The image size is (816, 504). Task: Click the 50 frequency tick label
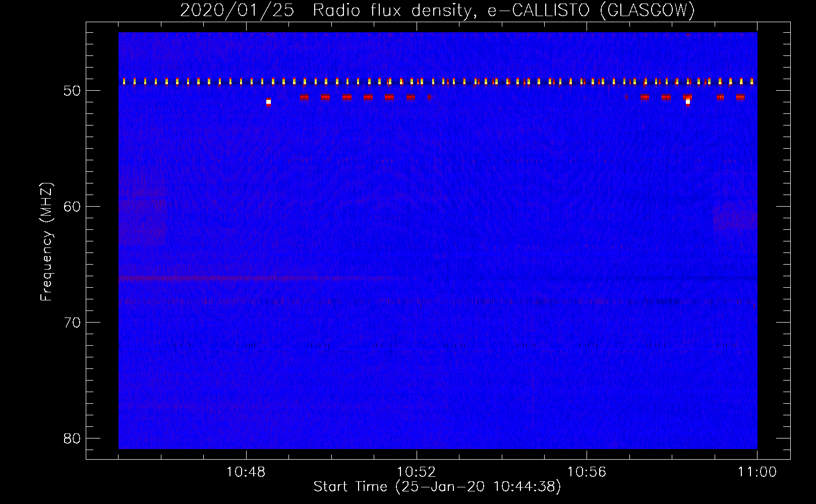(73, 91)
